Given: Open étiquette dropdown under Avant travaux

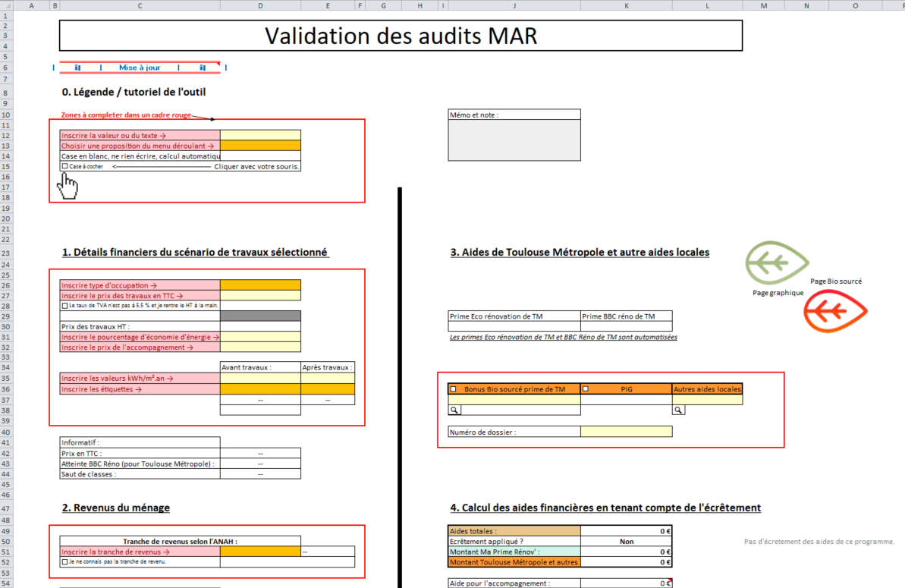Looking at the screenshot, I should tap(260, 388).
